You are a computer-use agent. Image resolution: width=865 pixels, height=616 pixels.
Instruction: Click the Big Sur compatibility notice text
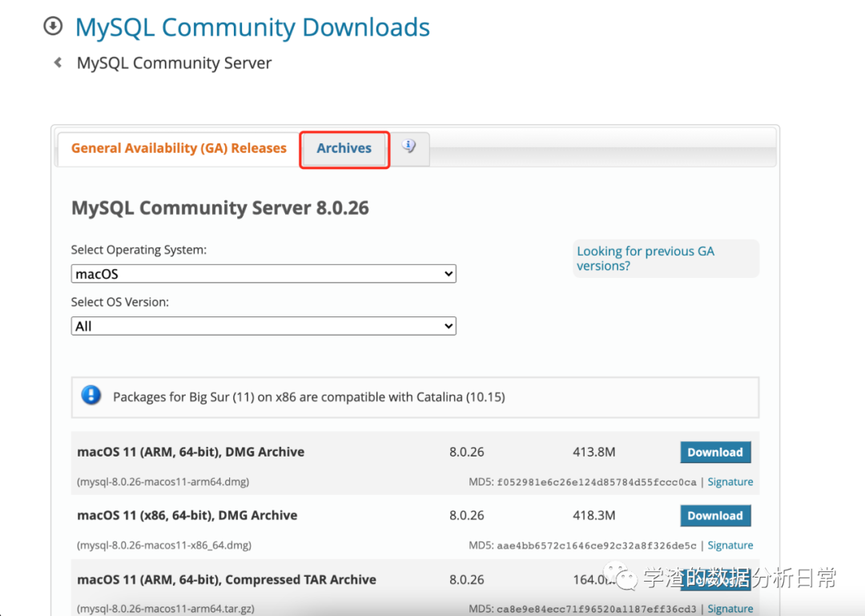[x=309, y=397]
